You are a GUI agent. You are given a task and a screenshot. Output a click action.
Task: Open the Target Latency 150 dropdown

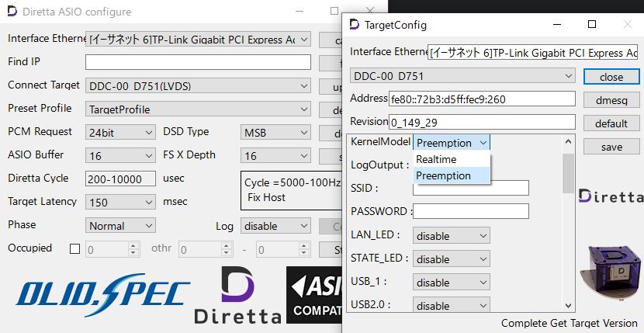120,203
